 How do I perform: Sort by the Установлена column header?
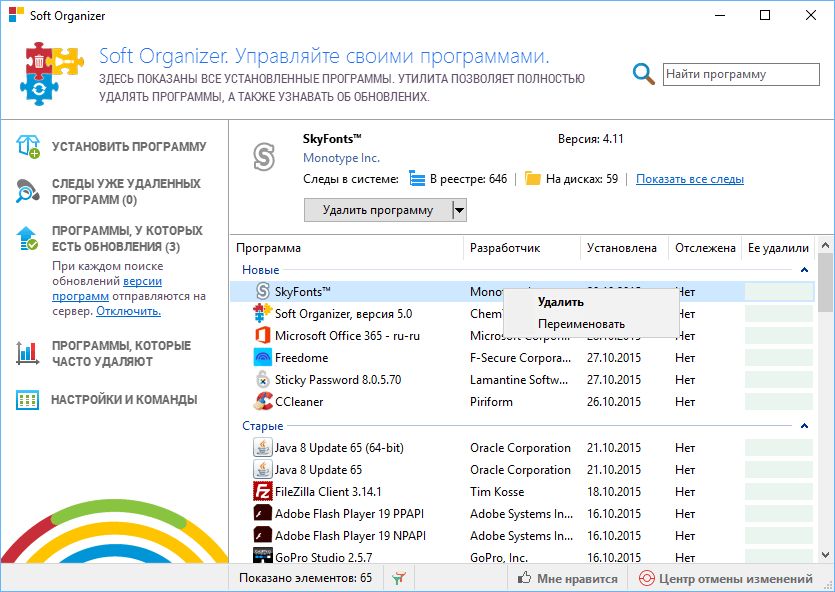[622, 248]
